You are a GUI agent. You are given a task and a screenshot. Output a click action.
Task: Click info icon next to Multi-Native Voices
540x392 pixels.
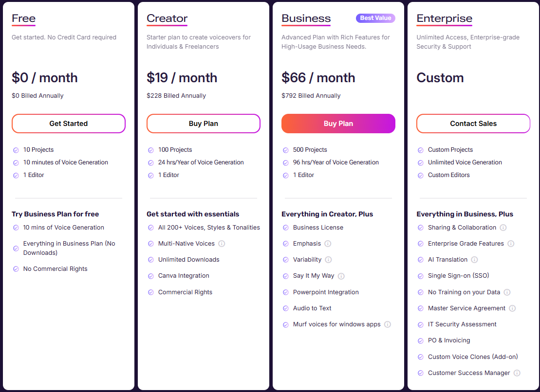coord(222,244)
